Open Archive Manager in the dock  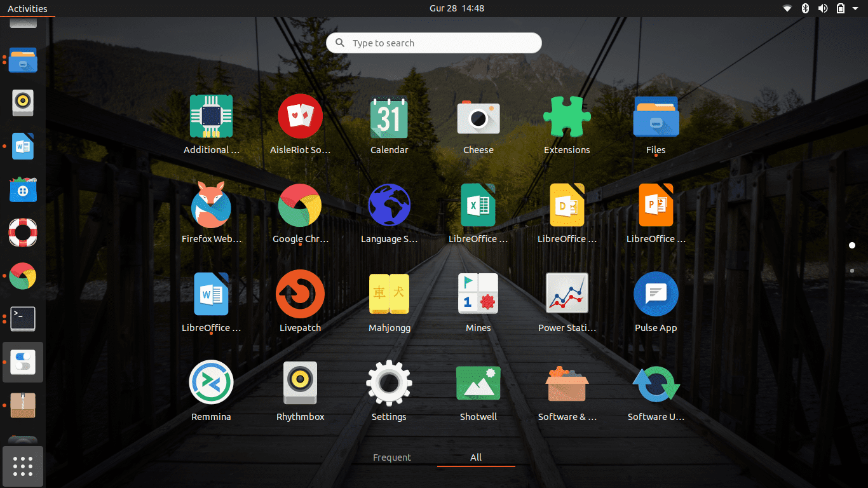coord(23,405)
